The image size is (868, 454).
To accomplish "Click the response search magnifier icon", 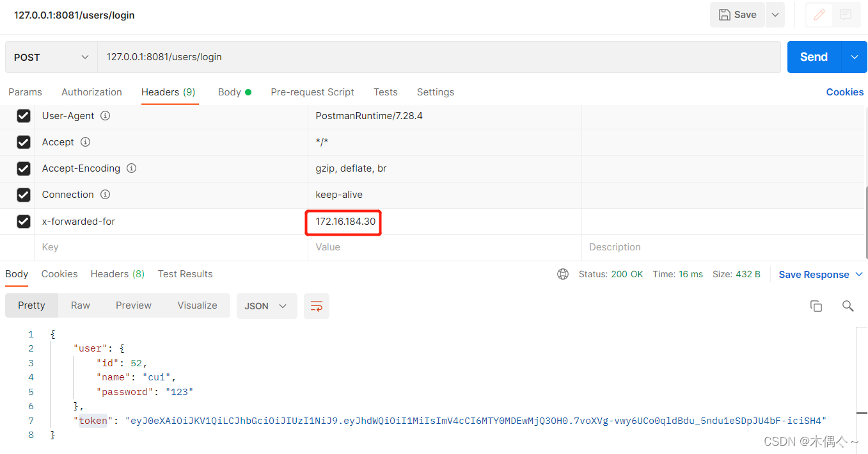I will (x=848, y=306).
